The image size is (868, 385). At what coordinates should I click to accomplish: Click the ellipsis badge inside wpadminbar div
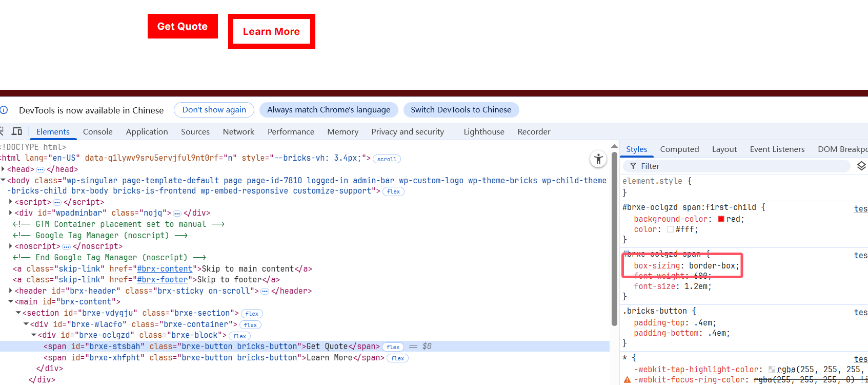(177, 213)
